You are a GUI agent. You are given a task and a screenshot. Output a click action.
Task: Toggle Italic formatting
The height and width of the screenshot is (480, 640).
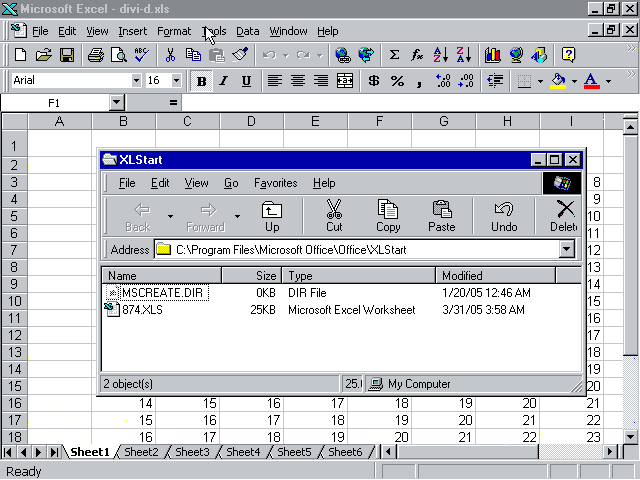(x=223, y=81)
